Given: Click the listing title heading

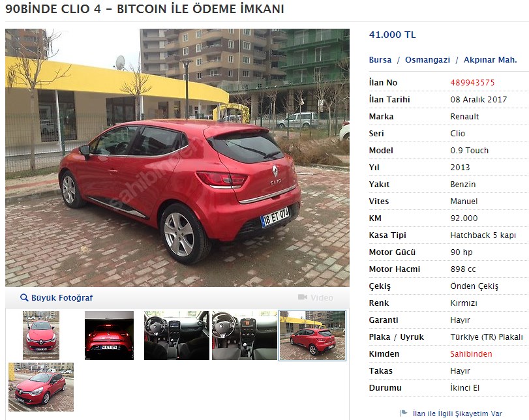Looking at the screenshot, I should (x=145, y=9).
